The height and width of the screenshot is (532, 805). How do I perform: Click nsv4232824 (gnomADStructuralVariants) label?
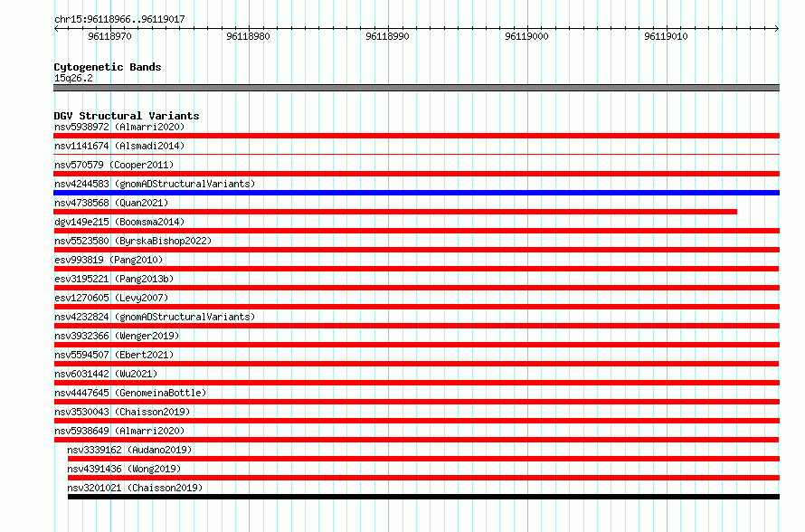pos(155,317)
